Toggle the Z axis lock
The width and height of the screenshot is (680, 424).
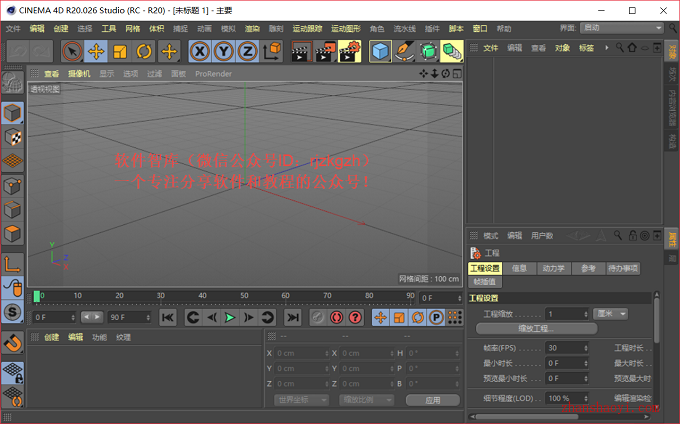click(247, 52)
